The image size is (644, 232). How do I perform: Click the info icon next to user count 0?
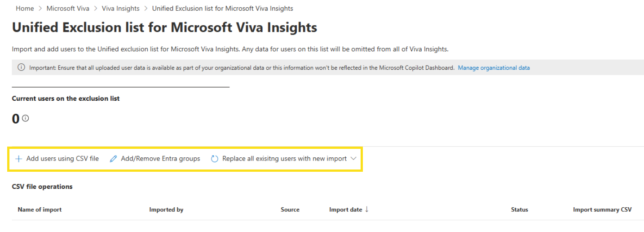point(26,118)
